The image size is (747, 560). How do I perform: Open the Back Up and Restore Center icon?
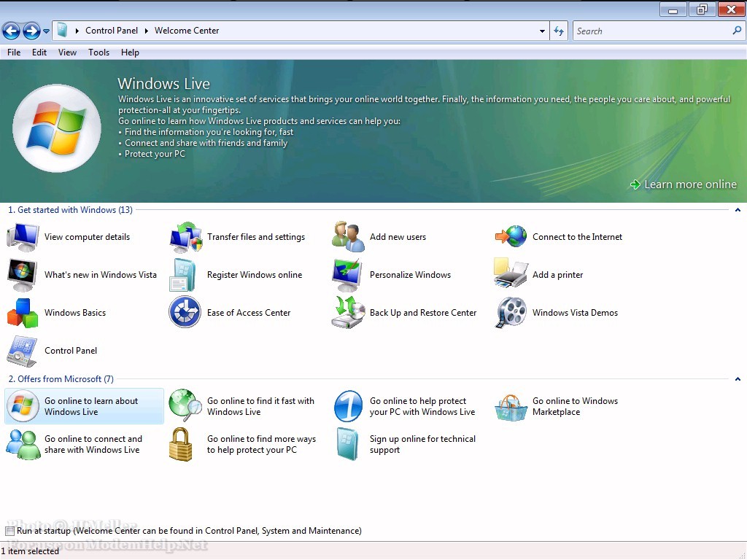coord(348,312)
